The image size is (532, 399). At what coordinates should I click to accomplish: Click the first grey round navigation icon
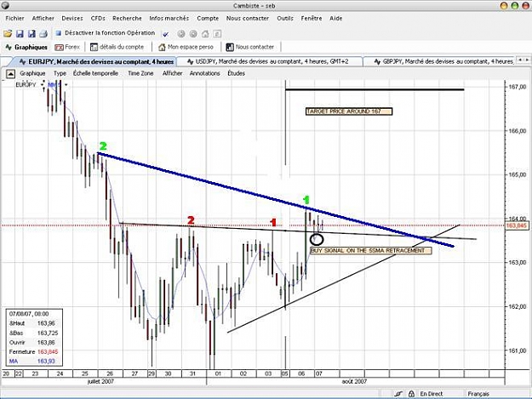pos(181,33)
